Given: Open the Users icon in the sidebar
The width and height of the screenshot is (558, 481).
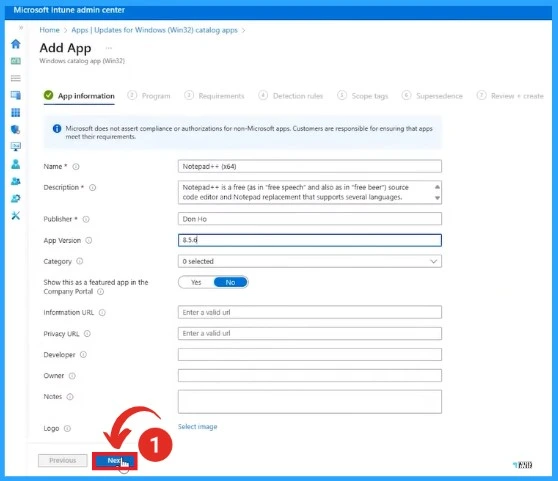Looking at the screenshot, I should click(x=16, y=164).
